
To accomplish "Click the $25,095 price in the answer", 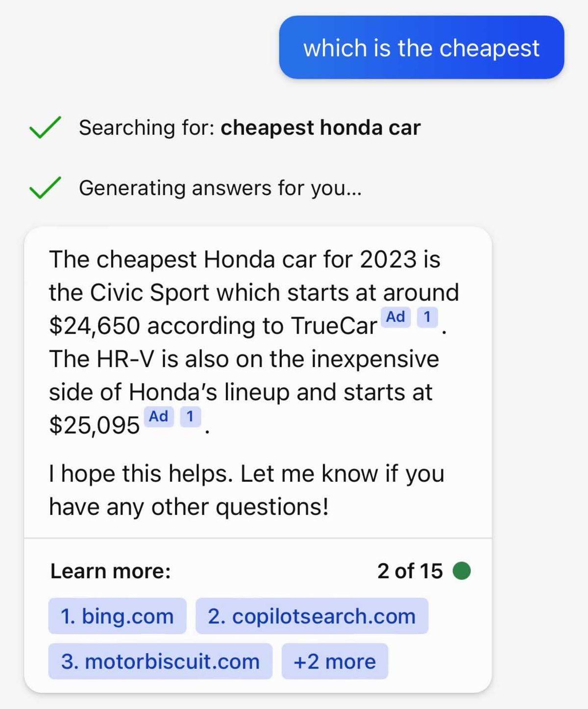I will [x=94, y=425].
